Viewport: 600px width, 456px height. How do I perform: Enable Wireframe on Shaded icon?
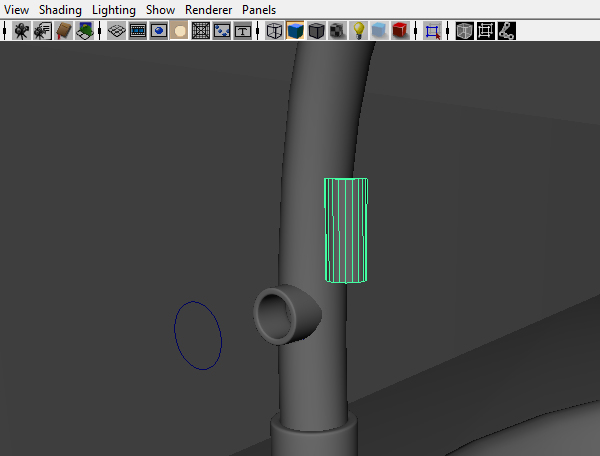coord(316,31)
